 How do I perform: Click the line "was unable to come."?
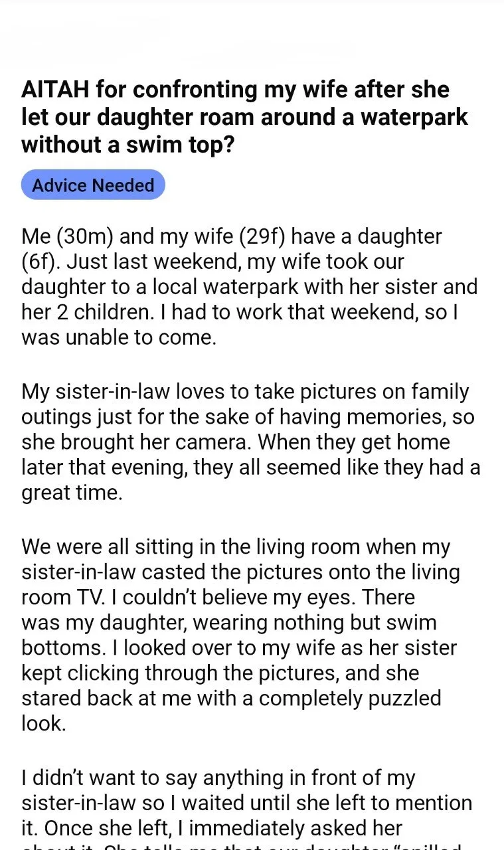coord(119,337)
